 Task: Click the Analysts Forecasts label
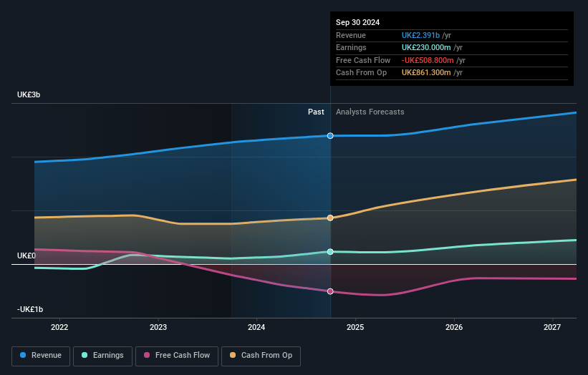[370, 112]
